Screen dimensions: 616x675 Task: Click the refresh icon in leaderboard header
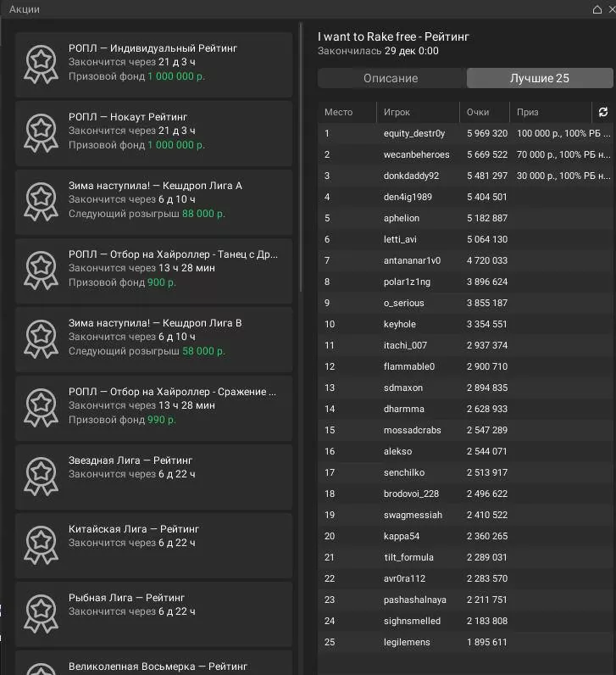coord(602,112)
